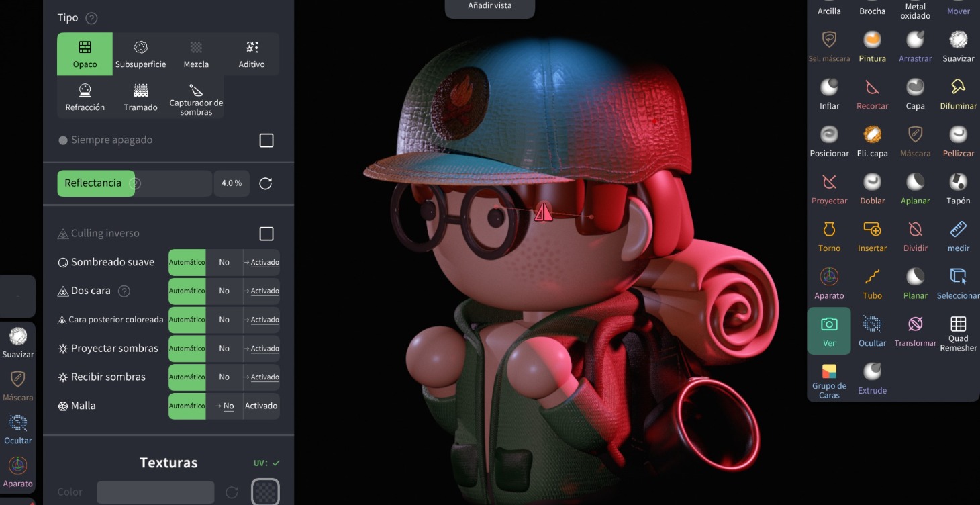The image size is (980, 505).
Task: Open the texture checker swatch beside Color
Action: point(265,492)
